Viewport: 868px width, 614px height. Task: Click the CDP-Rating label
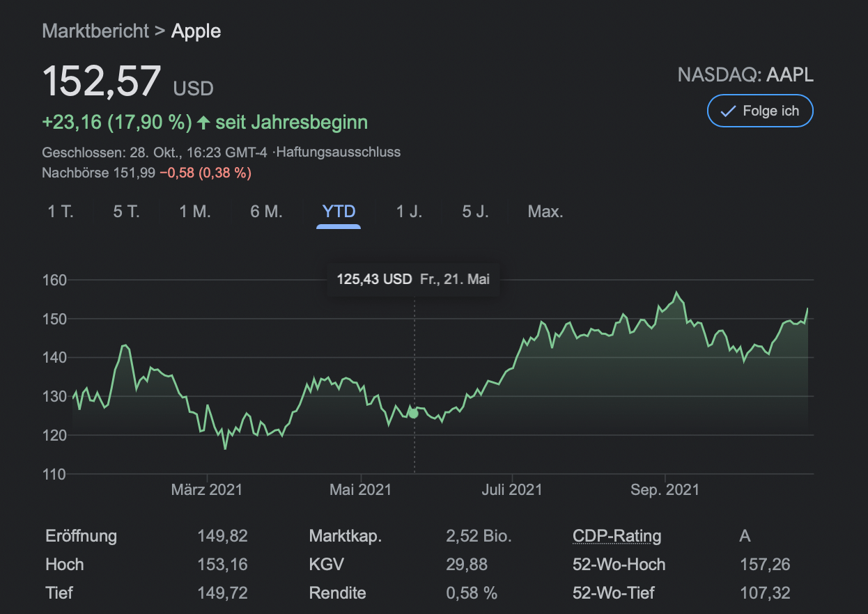(617, 536)
